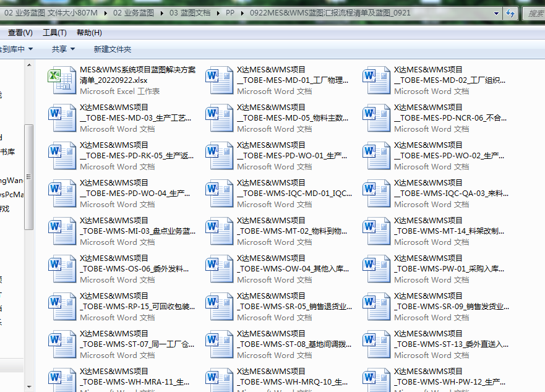The image size is (545, 392).
Task: Click the refresh button beside address bar
Action: [x=511, y=13]
